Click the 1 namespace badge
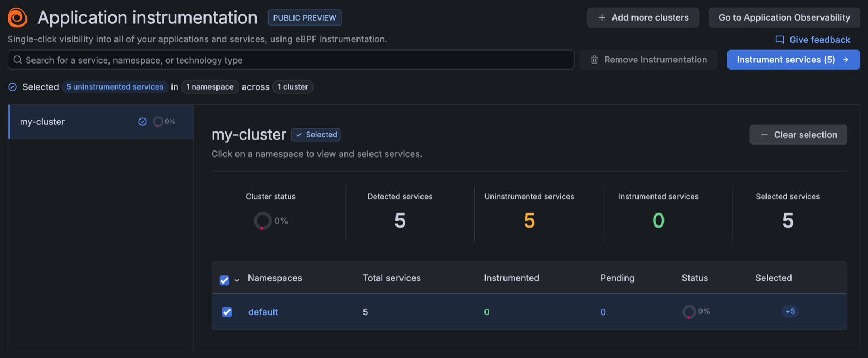This screenshot has height=358, width=868. point(210,87)
